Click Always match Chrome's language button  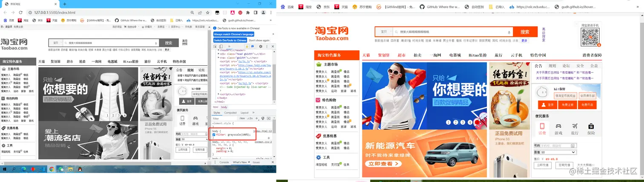(x=234, y=34)
